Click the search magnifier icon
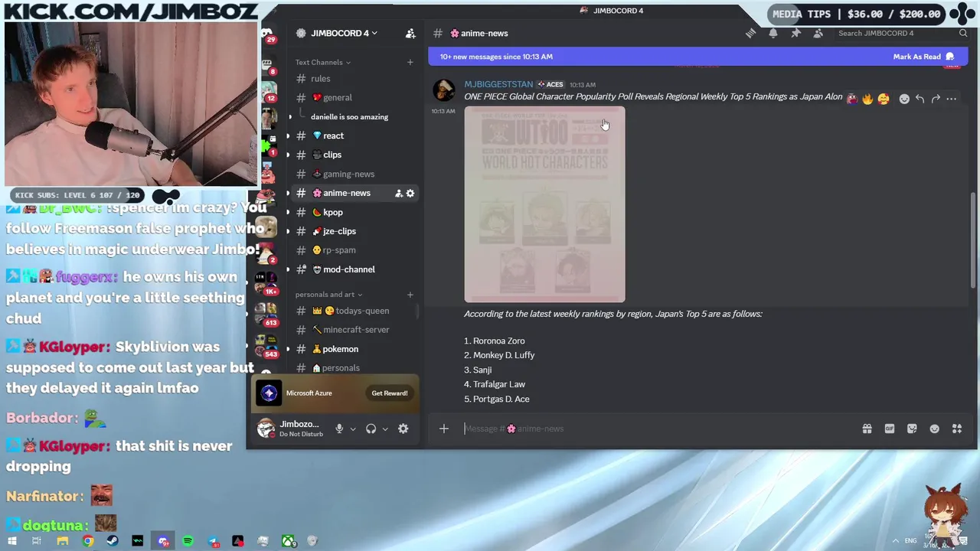Viewport: 980px width, 551px height. click(x=963, y=33)
